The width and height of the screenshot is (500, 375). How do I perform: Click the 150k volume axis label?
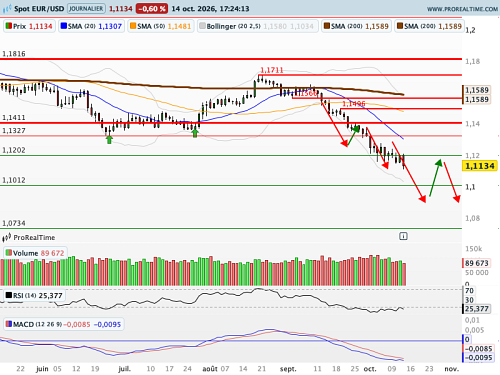pos(474,249)
